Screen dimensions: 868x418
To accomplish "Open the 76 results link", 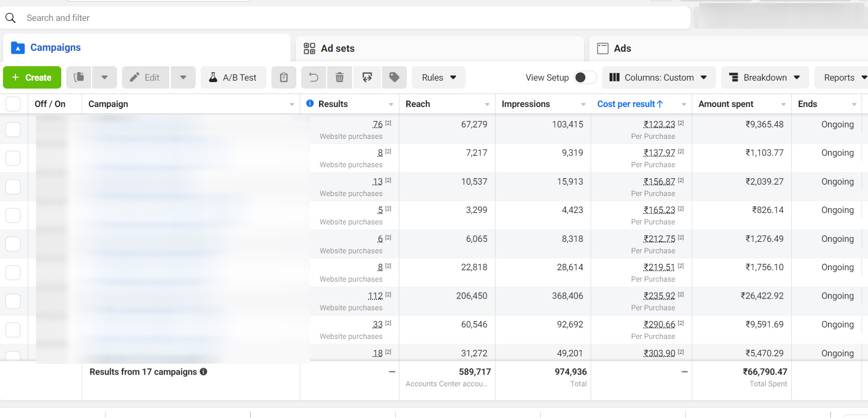I will click(x=377, y=124).
